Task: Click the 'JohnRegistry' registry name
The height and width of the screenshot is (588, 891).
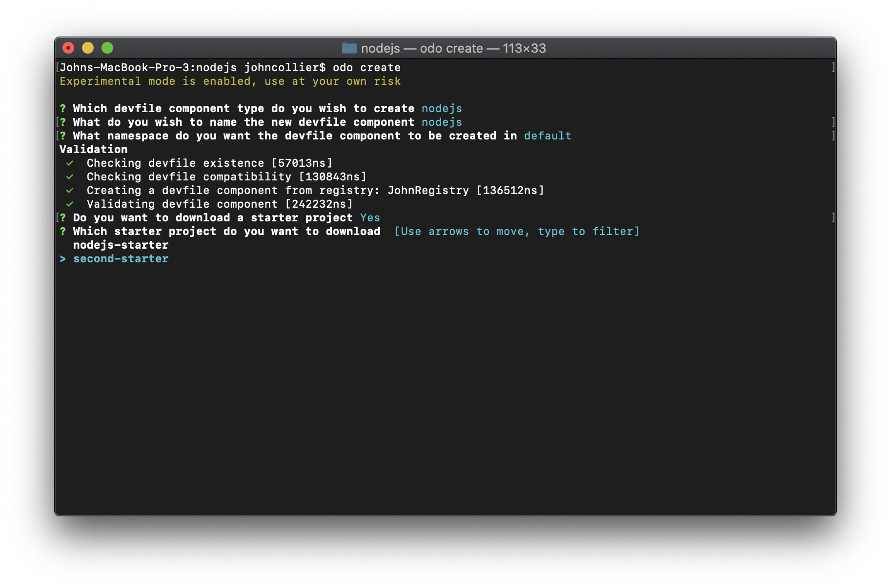Action: [428, 190]
